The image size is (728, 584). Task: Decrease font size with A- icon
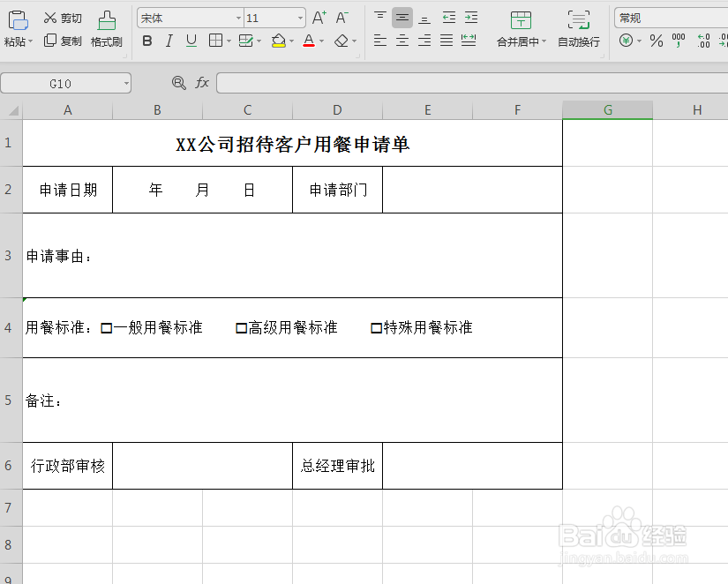pyautogui.click(x=340, y=17)
